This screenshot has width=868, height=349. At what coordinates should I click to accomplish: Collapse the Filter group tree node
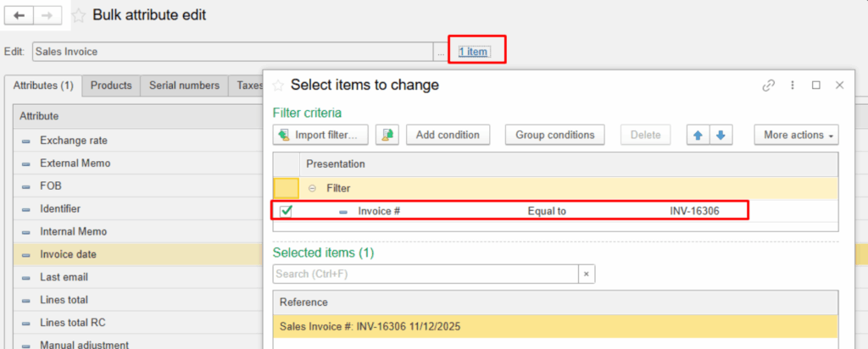(x=313, y=188)
